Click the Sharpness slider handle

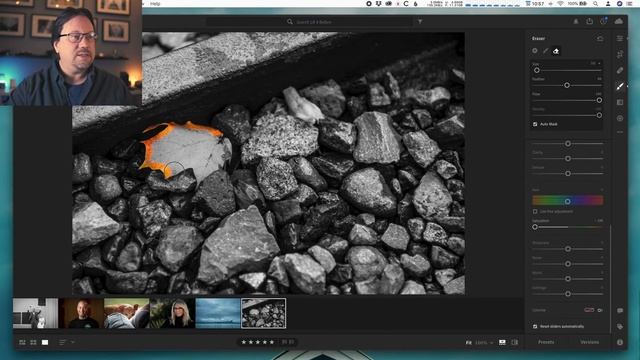[568, 249]
